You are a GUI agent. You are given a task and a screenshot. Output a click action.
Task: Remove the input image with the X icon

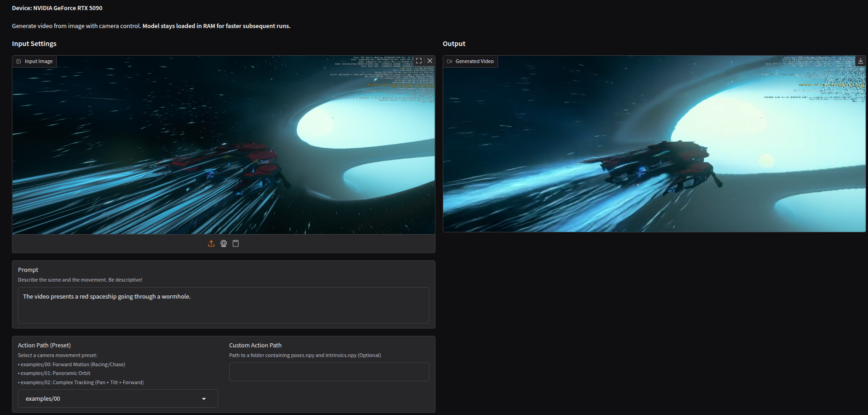click(x=430, y=61)
